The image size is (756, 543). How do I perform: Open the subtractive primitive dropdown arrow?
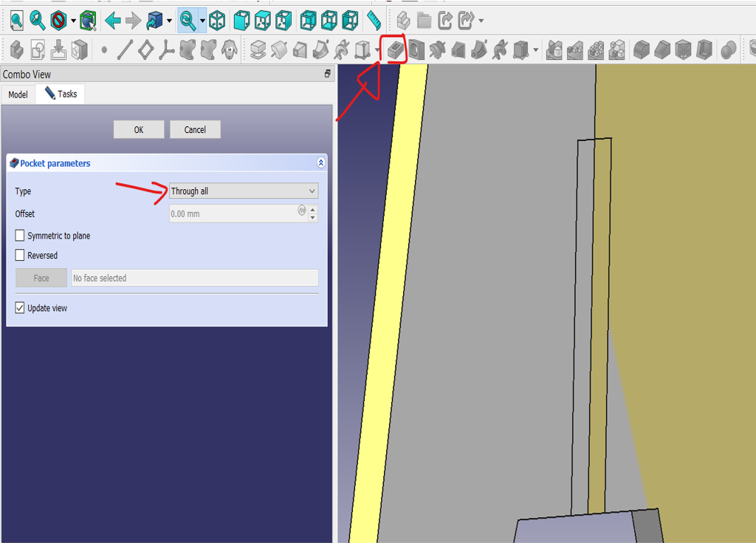tap(536, 49)
